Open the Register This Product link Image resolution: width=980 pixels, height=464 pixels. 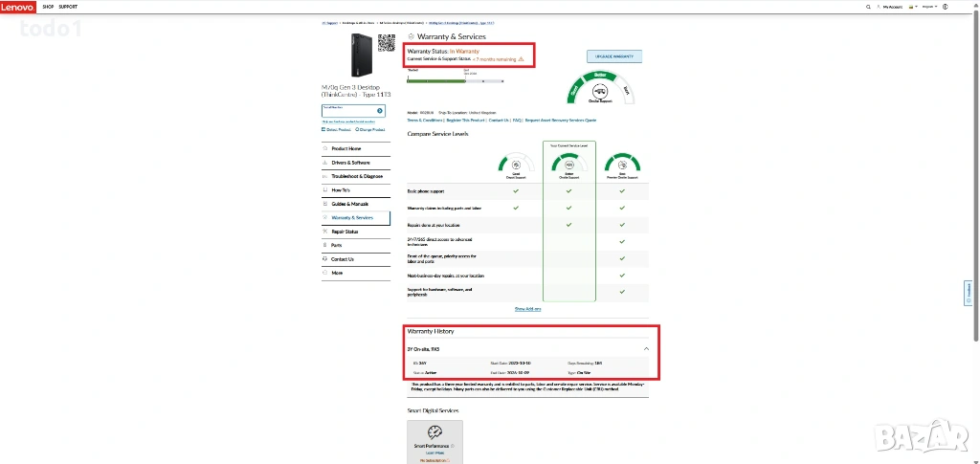click(465, 121)
